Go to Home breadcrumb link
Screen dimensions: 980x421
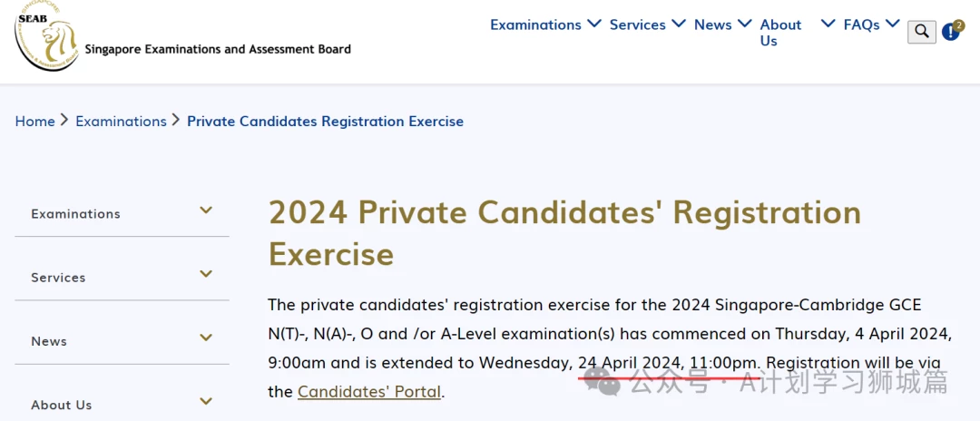(35, 122)
